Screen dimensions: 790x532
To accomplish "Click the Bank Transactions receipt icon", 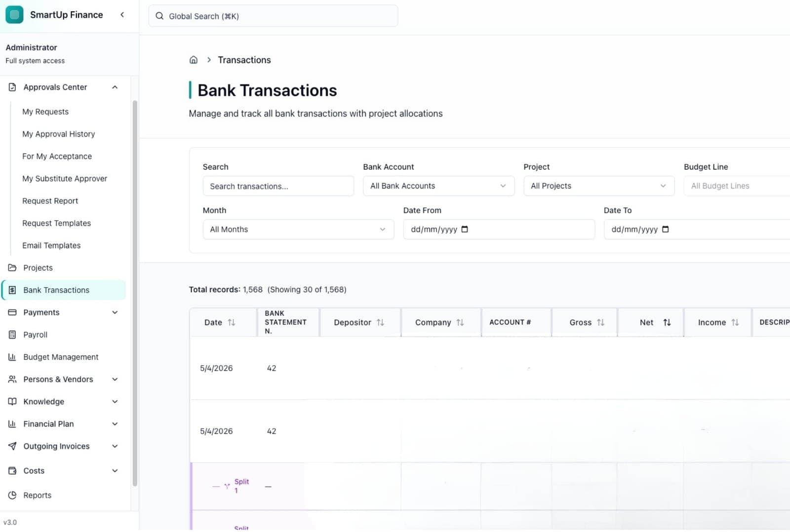I will click(x=12, y=290).
